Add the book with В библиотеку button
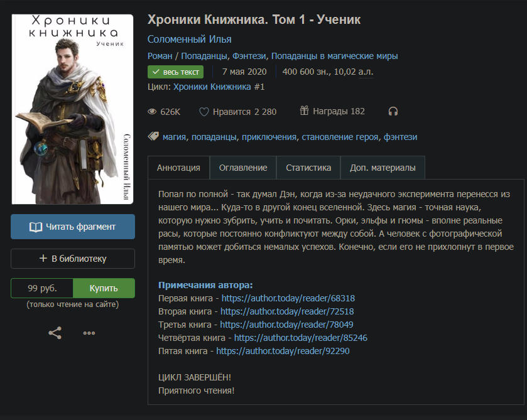The width and height of the screenshot is (527, 420). (73, 259)
